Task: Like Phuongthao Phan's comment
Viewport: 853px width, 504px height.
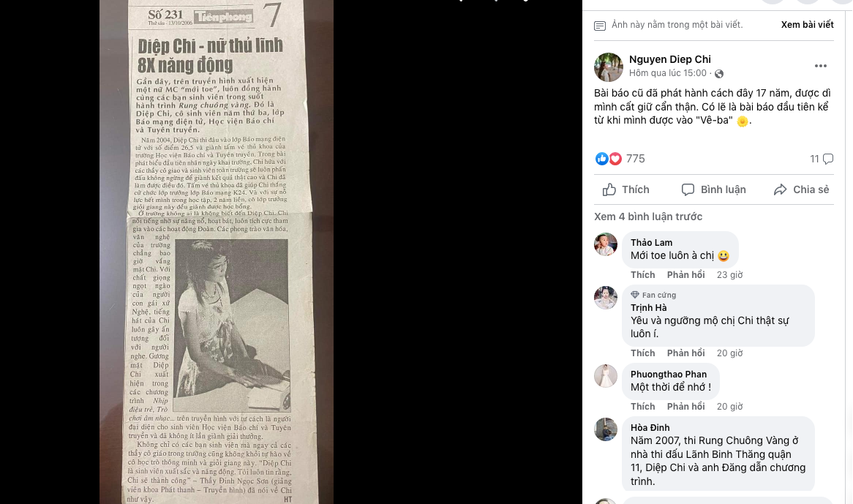Action: [642, 406]
